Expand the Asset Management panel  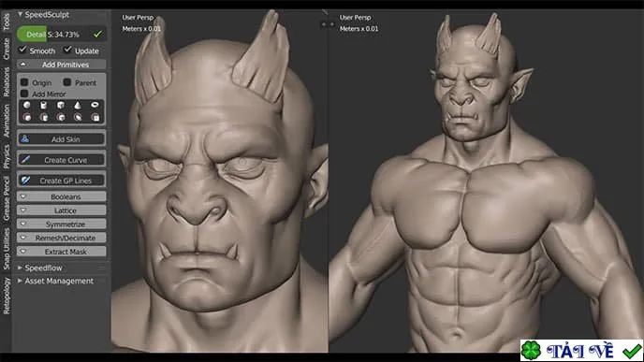55,281
